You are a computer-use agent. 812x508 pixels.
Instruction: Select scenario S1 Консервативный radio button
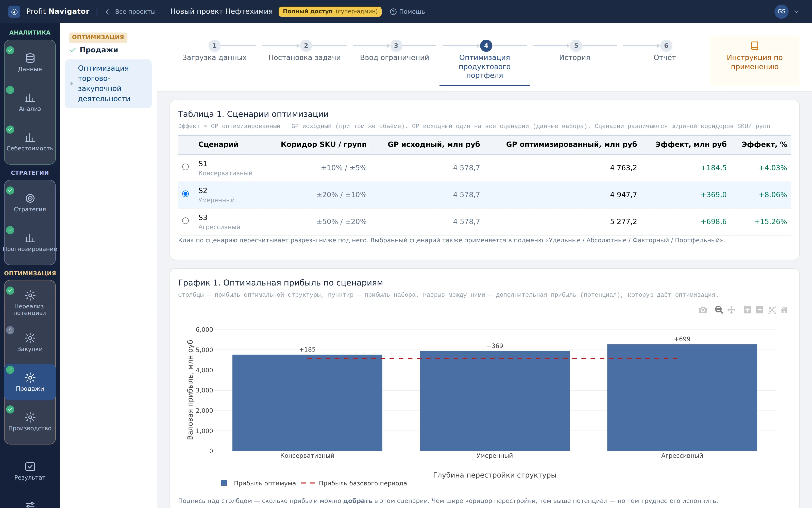coord(185,167)
